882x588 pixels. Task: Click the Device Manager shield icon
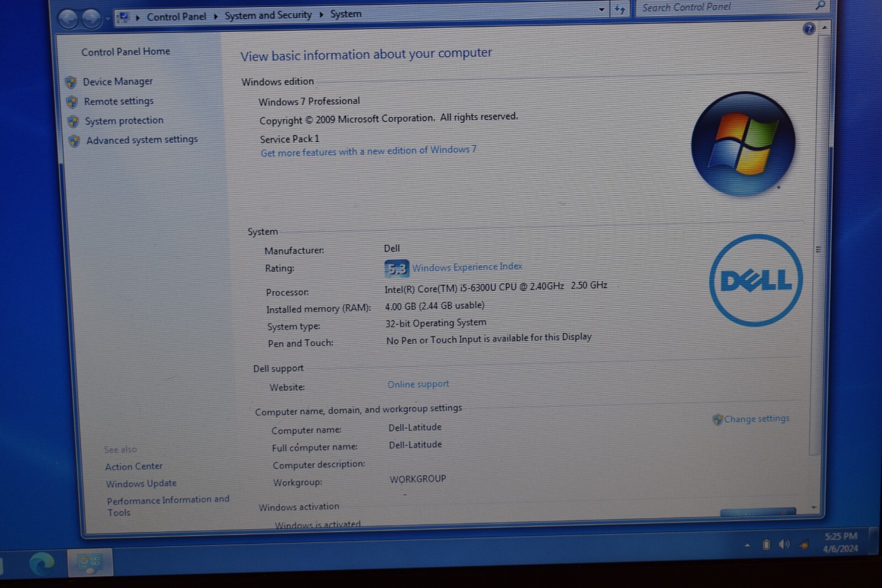tap(71, 83)
